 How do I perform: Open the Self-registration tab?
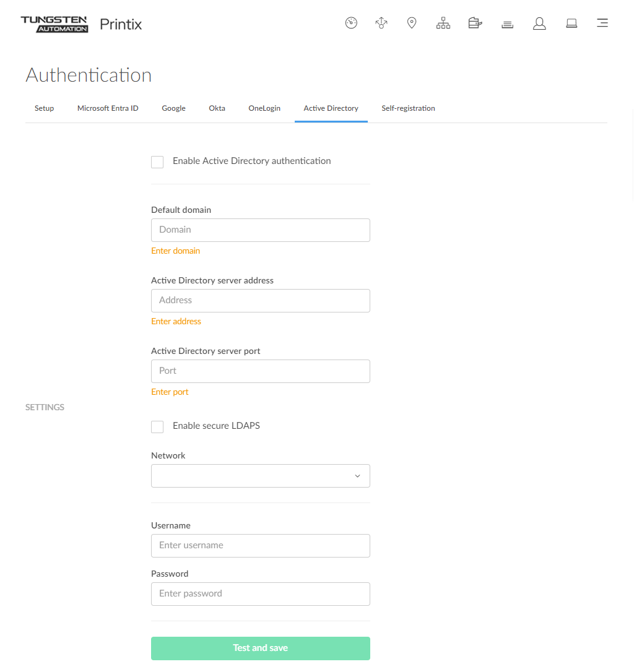[x=408, y=108]
